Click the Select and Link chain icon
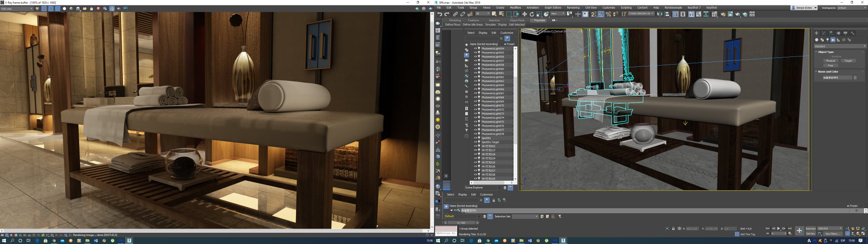Viewport: 868px width, 244px height. [x=455, y=14]
